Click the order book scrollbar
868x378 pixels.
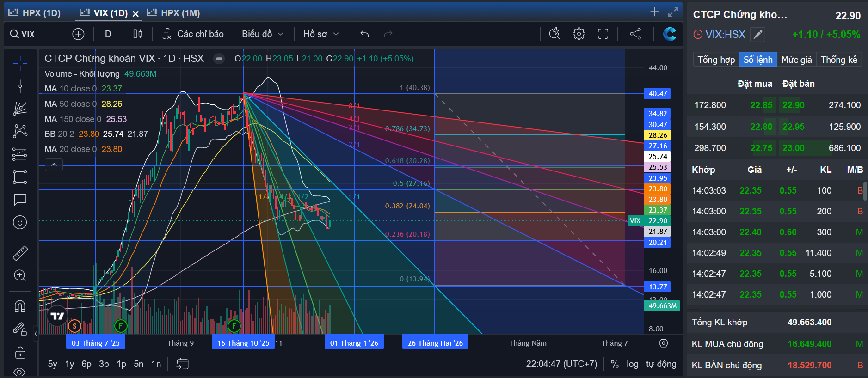(865, 191)
